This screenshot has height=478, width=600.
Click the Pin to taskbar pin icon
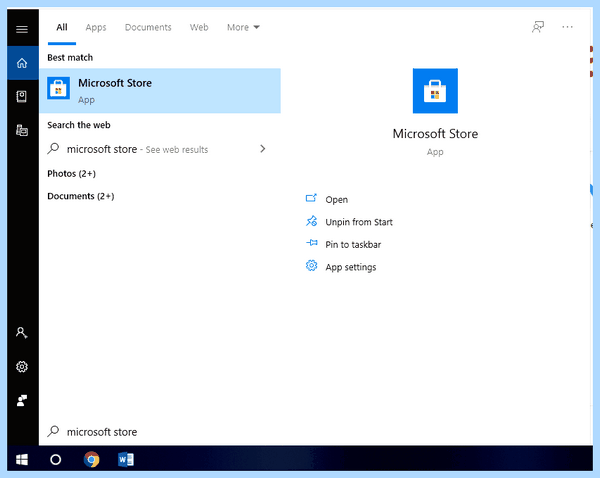click(x=312, y=243)
